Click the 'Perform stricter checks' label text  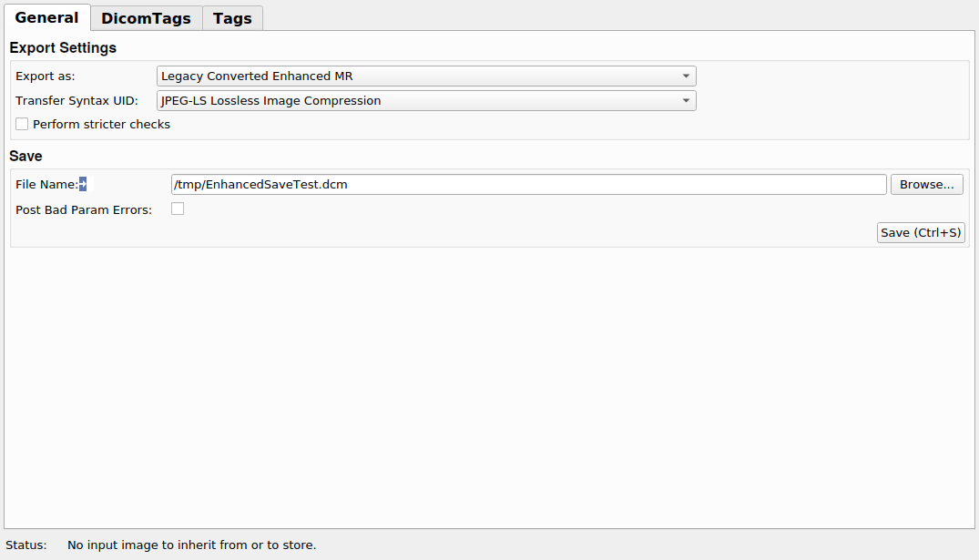[101, 124]
